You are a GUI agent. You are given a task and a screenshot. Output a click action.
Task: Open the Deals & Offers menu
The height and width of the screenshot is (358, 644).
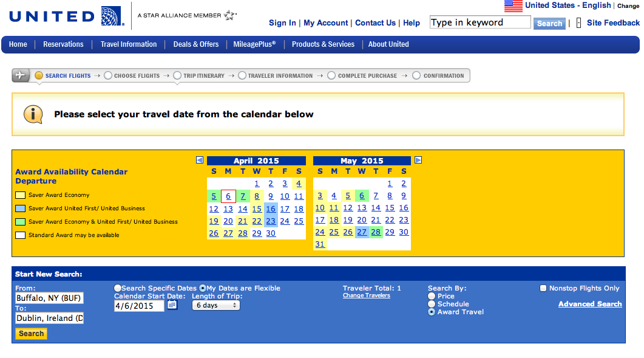click(x=195, y=44)
